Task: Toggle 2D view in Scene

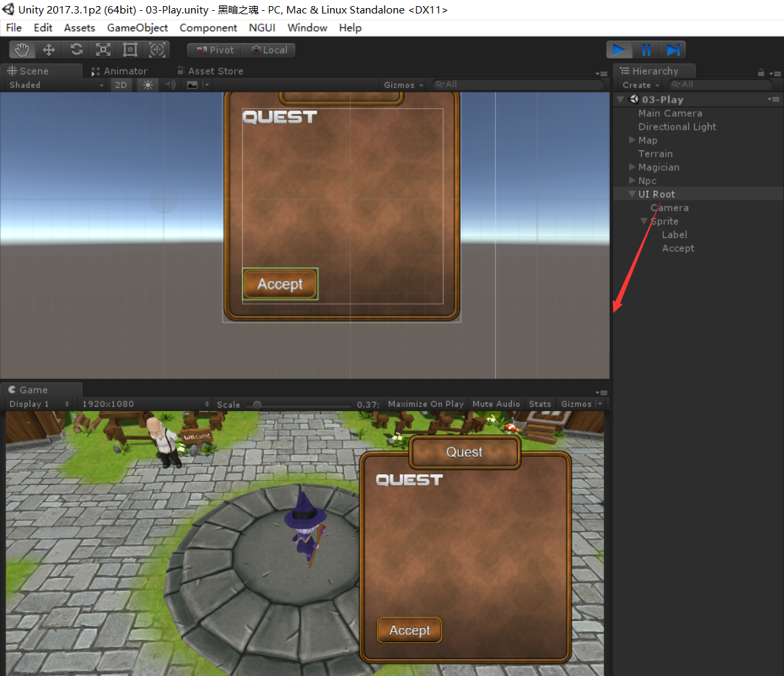Action: click(121, 85)
